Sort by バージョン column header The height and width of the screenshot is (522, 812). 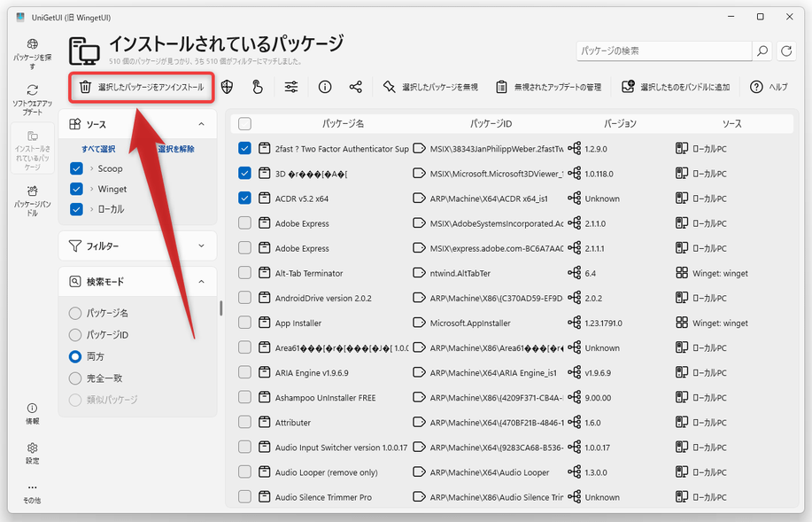tap(620, 123)
